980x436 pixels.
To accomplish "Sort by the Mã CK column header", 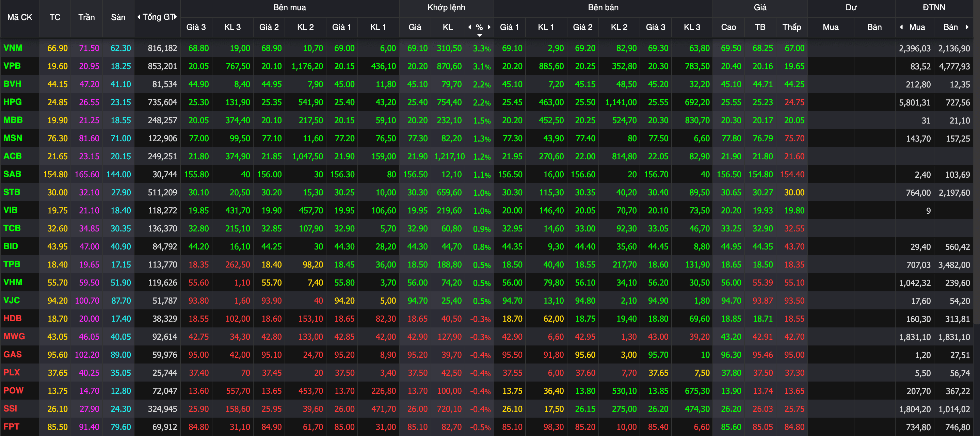I will [19, 17].
